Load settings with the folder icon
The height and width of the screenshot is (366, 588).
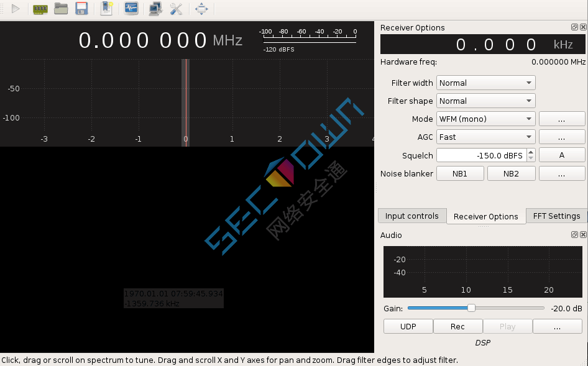[61, 9]
